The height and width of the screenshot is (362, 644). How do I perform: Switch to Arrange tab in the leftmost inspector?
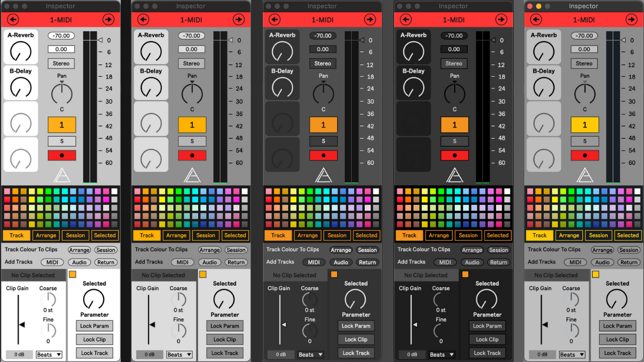pos(46,235)
